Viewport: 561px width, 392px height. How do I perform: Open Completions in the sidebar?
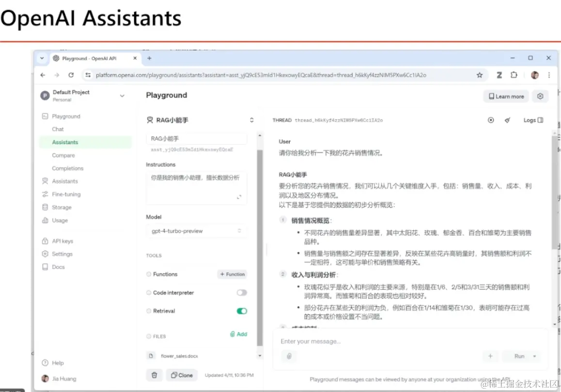click(x=67, y=168)
